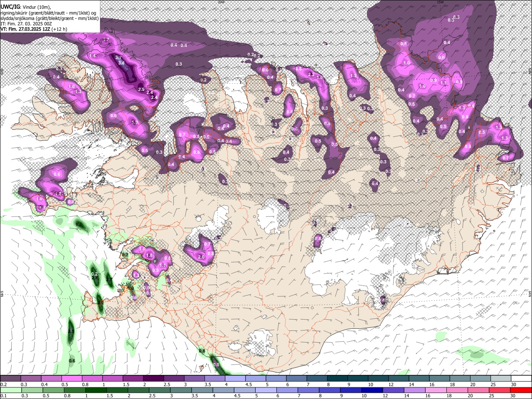Click the 3.7 snowfall value on map
Image resolution: width=532 pixels, height=399 pixels.
[118, 58]
